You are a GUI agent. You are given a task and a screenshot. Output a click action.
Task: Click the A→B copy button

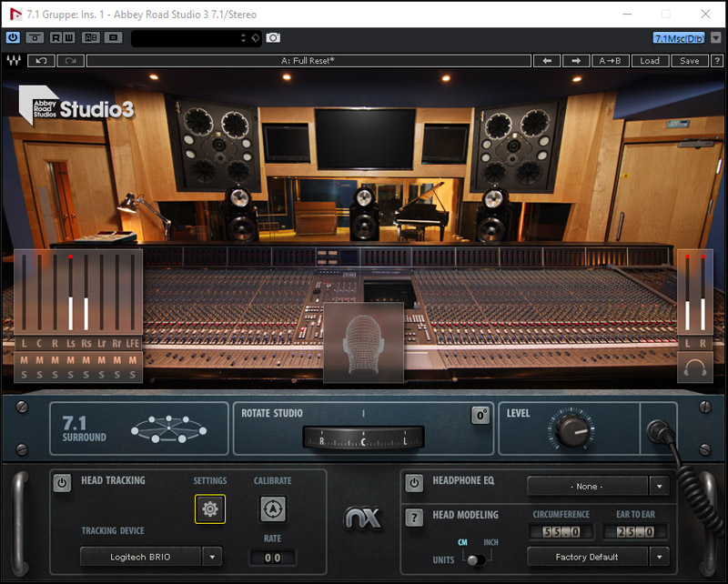tap(610, 61)
